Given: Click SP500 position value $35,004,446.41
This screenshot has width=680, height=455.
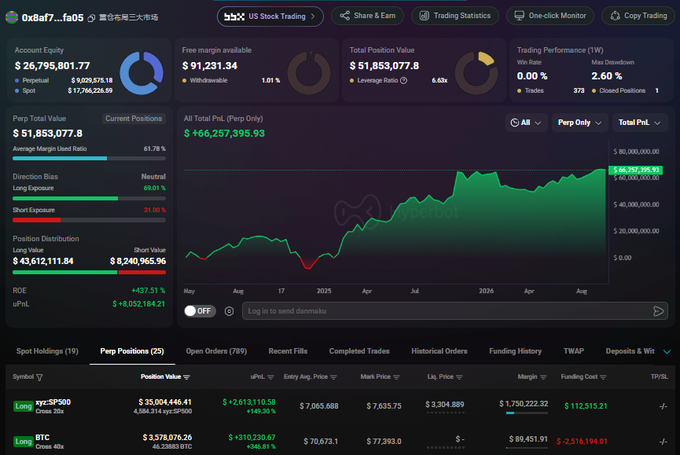Looking at the screenshot, I should (165, 403).
